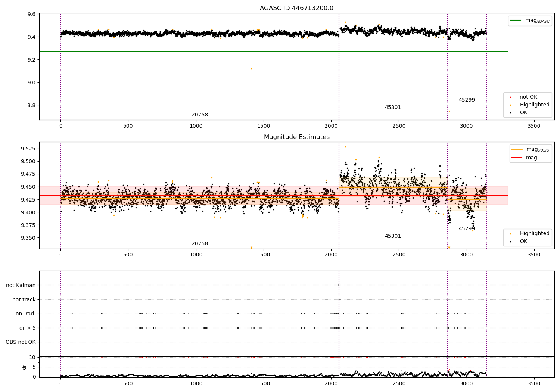The height and width of the screenshot is (392, 560).
Task: Click obsid label 45301 in the top plot
Action: (393, 108)
